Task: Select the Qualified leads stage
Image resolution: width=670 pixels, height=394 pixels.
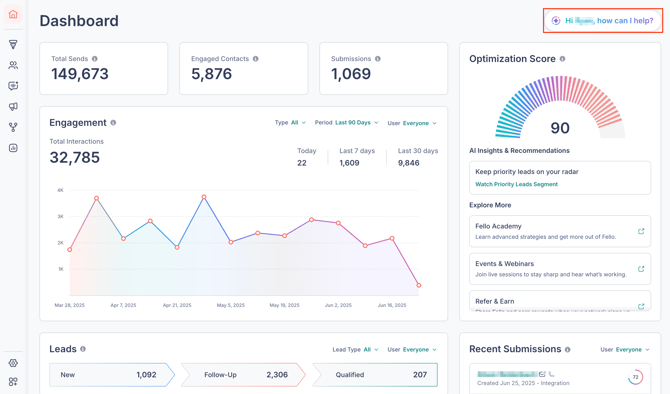Action: coord(375,375)
